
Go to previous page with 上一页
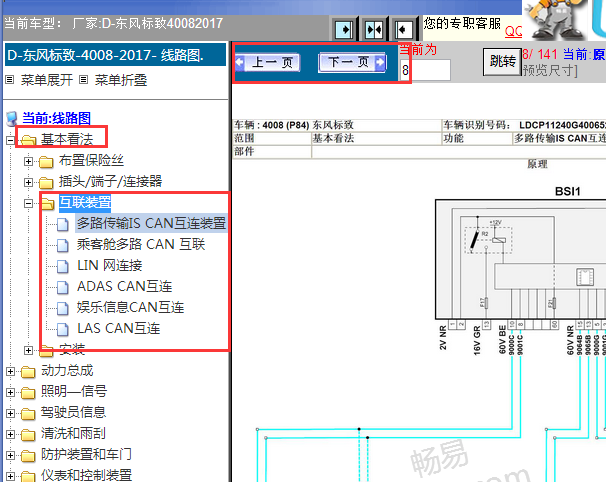[x=267, y=62]
